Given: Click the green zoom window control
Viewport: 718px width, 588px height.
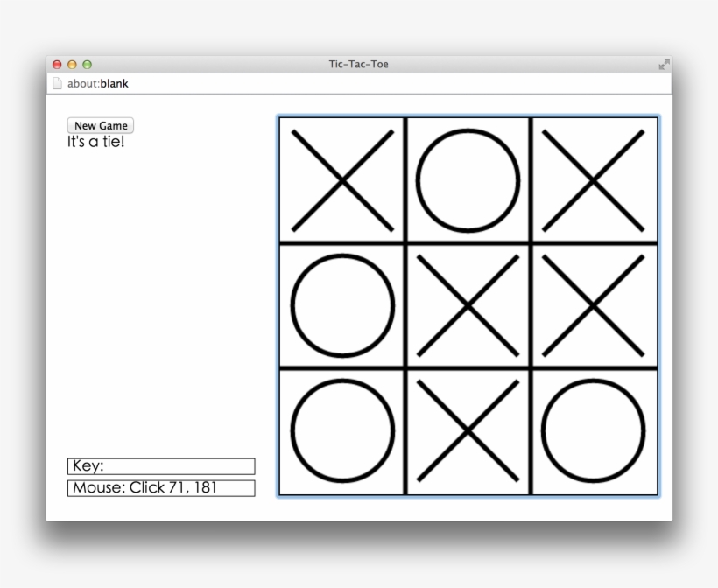Looking at the screenshot, I should click(85, 63).
